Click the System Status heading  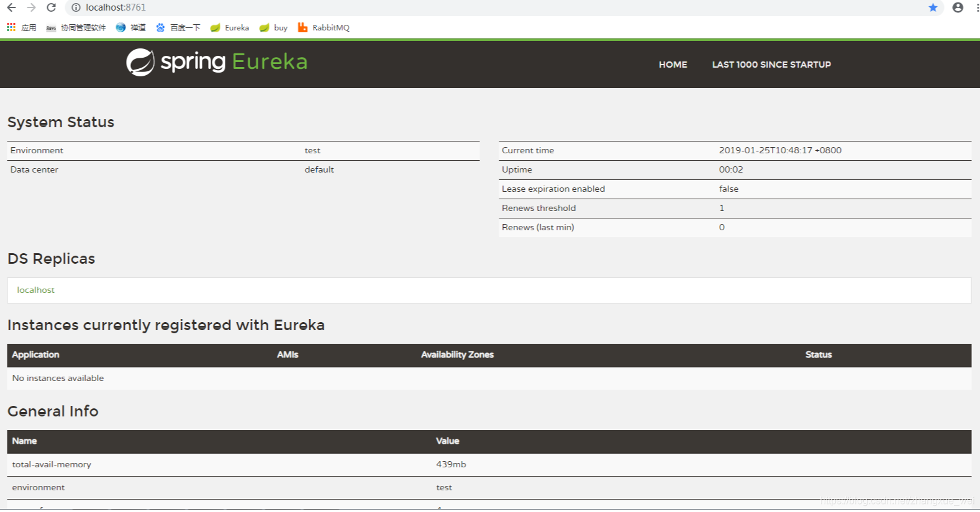pyautogui.click(x=61, y=122)
